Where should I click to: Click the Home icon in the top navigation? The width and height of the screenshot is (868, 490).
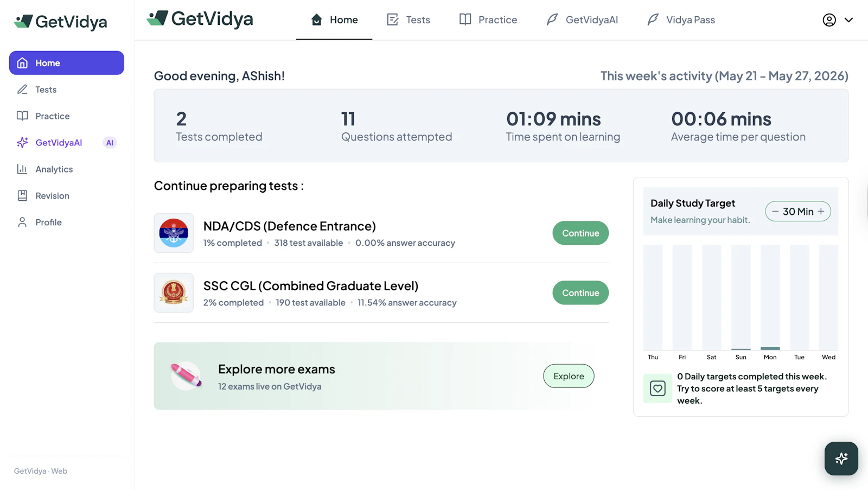pyautogui.click(x=317, y=20)
